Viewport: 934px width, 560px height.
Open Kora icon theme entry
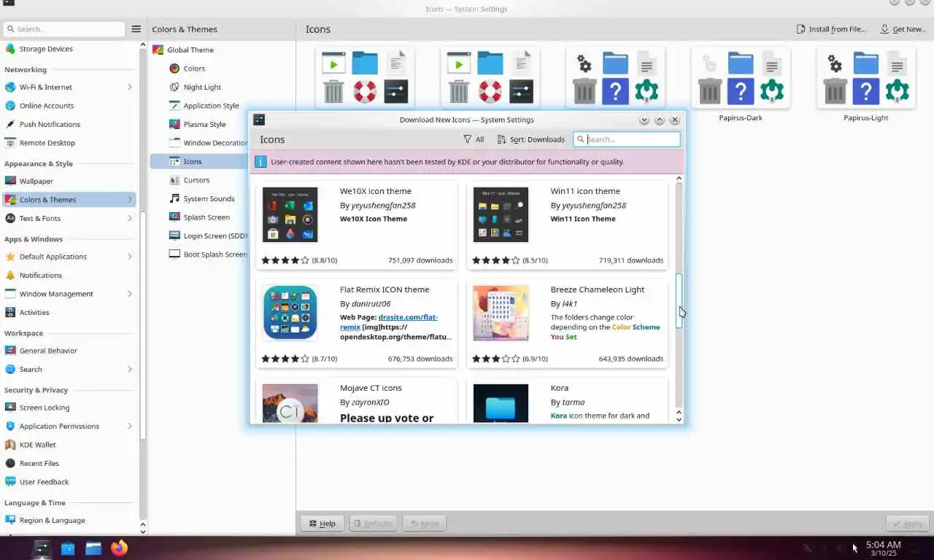568,400
